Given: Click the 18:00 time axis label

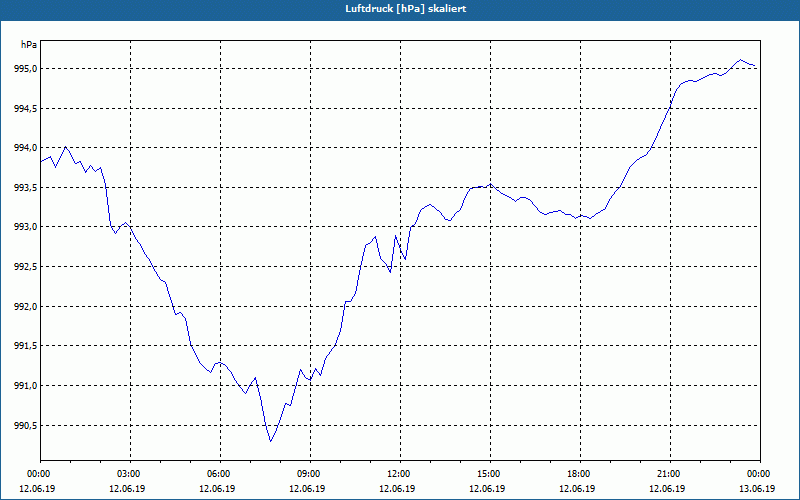Looking at the screenshot, I should click(x=581, y=474).
